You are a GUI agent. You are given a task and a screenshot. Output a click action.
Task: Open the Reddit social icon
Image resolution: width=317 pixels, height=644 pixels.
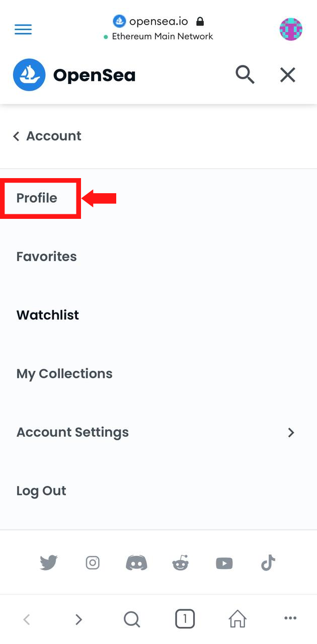tap(180, 562)
